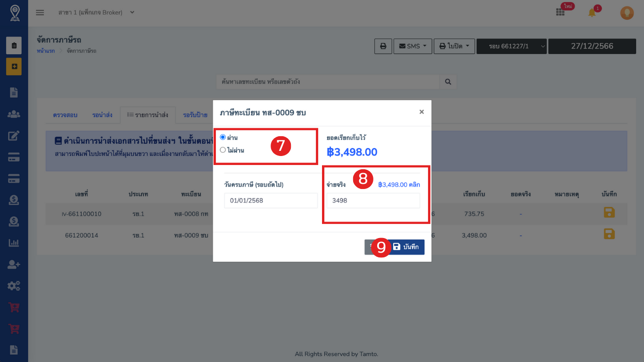The width and height of the screenshot is (644, 362).
Task: Click the 3,498.00 amount cell in table
Action: click(x=474, y=235)
